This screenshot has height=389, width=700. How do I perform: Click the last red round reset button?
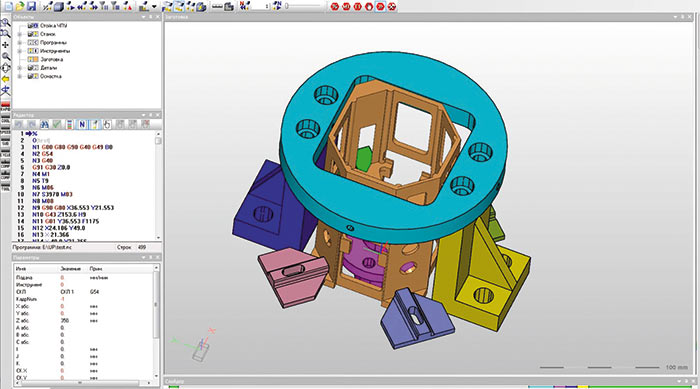pos(392,6)
